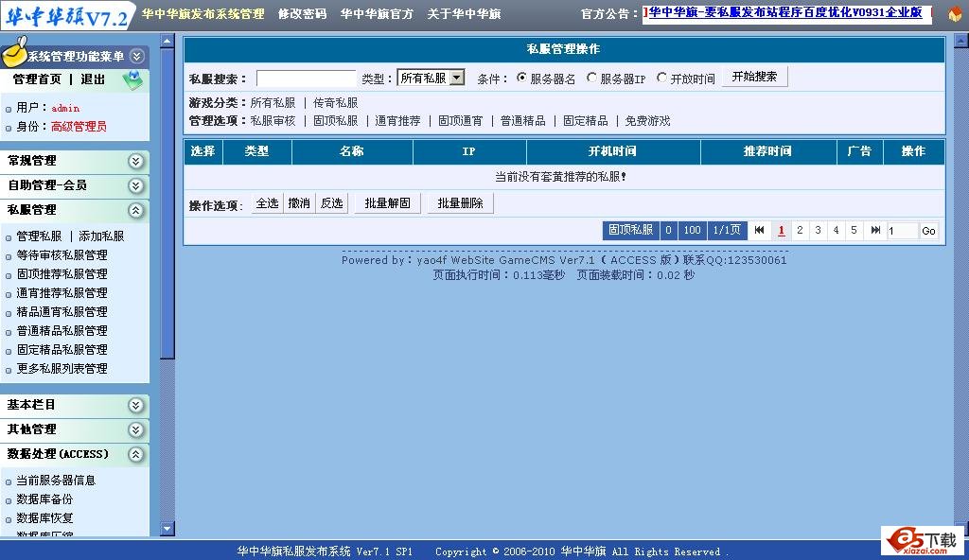Open 免费游戏 management option

[x=647, y=121]
